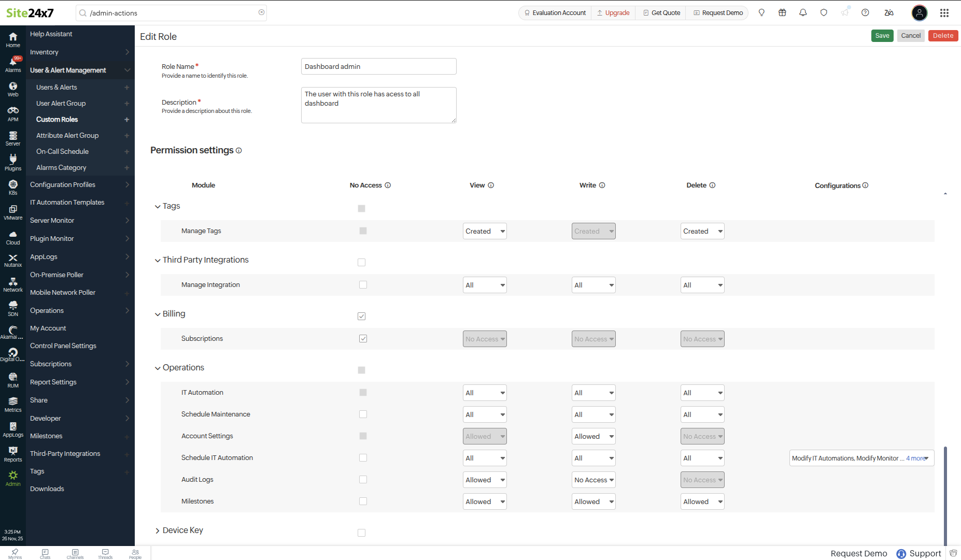Image resolution: width=961 pixels, height=560 pixels.
Task: Go to Server monitoring icon
Action: (13, 138)
